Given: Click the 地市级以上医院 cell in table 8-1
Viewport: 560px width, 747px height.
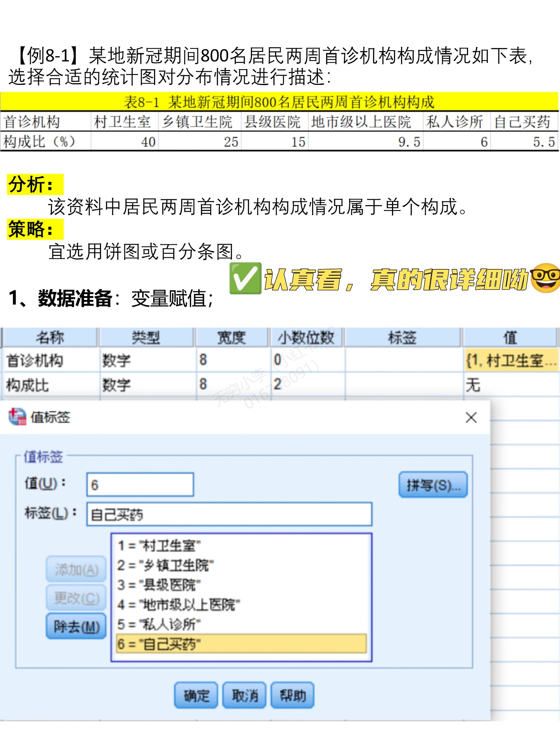Looking at the screenshot, I should click(365, 122).
